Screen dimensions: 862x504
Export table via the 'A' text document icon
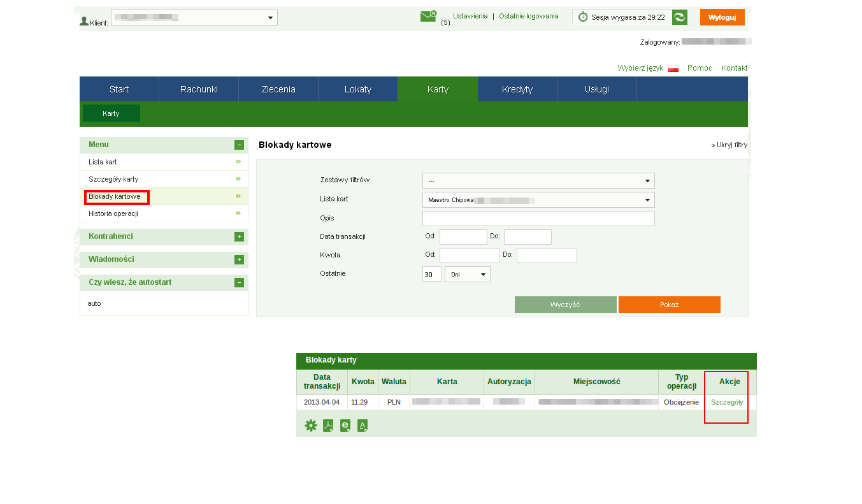pyautogui.click(x=363, y=426)
